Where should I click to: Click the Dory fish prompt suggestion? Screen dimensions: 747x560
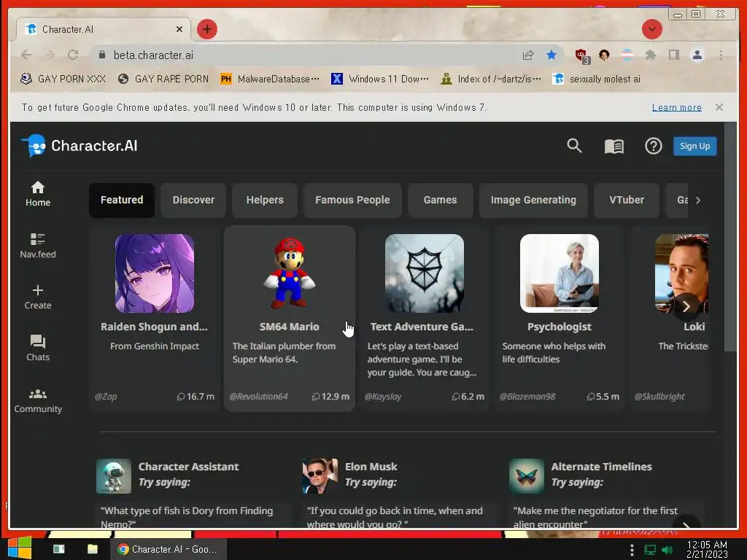pos(193,516)
